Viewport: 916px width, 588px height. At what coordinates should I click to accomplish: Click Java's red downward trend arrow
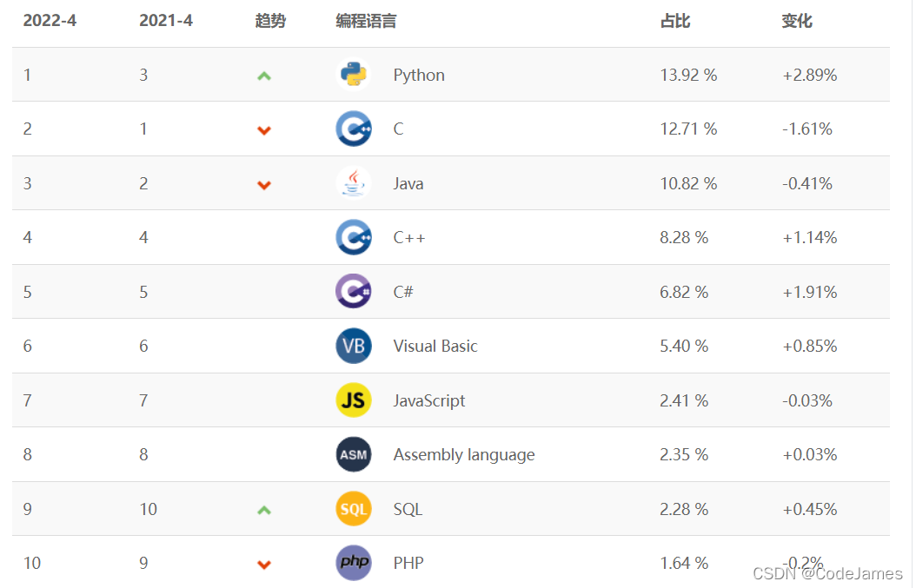click(264, 184)
